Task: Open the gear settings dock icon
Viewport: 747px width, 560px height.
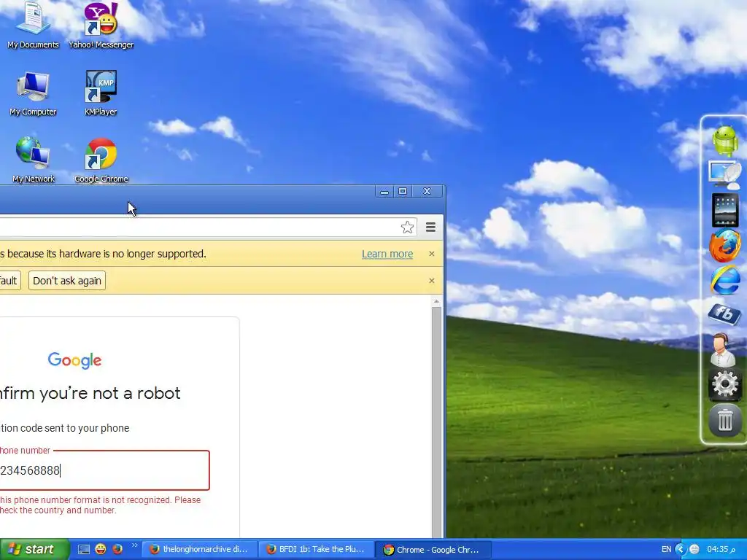Action: click(725, 384)
